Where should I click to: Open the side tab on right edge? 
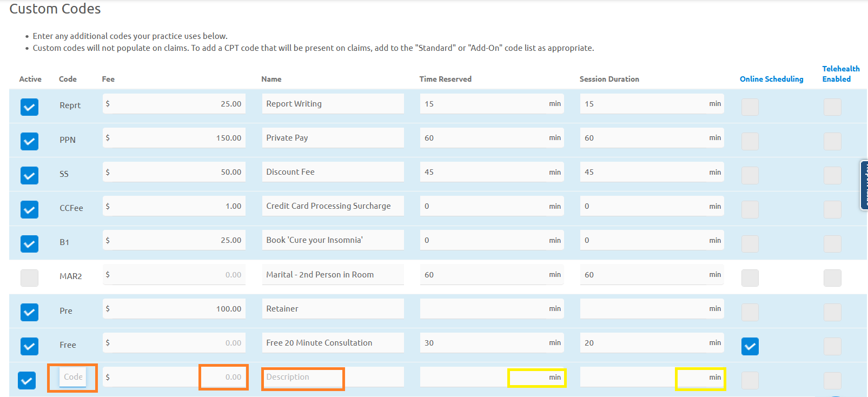tap(864, 185)
